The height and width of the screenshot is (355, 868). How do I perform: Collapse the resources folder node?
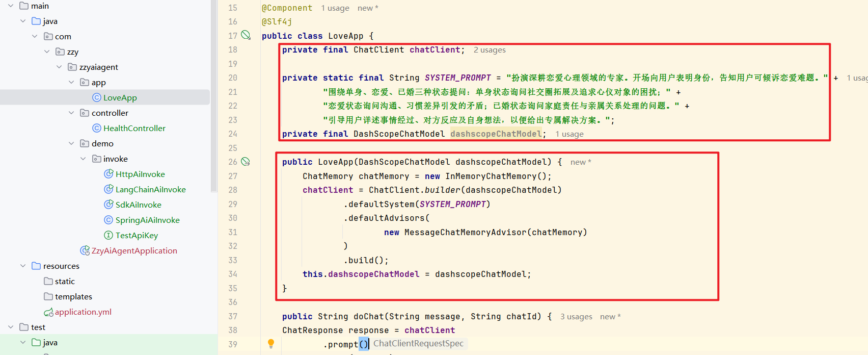[23, 266]
